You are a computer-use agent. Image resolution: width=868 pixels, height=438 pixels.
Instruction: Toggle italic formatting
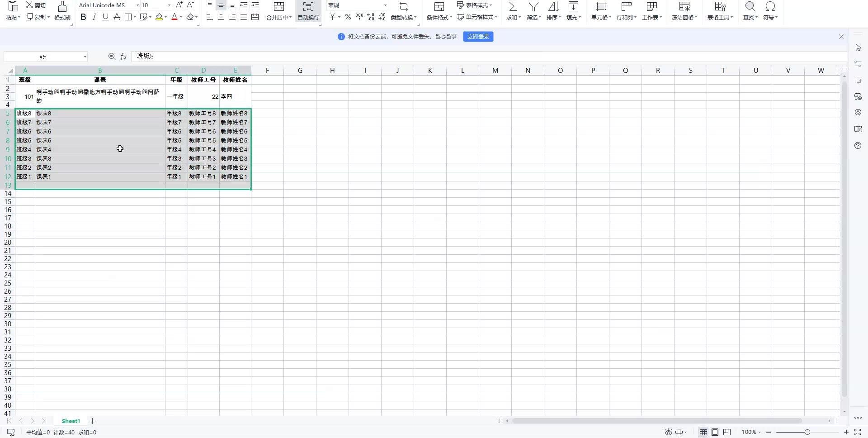click(x=94, y=17)
